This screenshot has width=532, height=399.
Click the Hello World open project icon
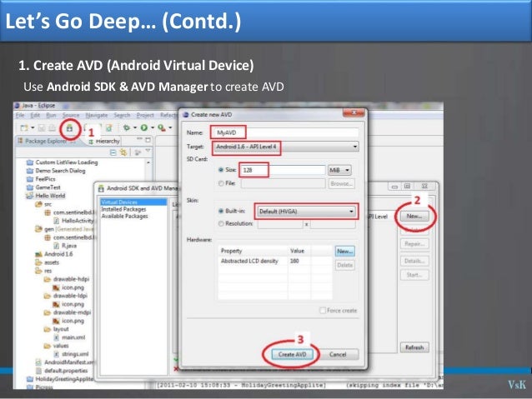click(x=30, y=196)
